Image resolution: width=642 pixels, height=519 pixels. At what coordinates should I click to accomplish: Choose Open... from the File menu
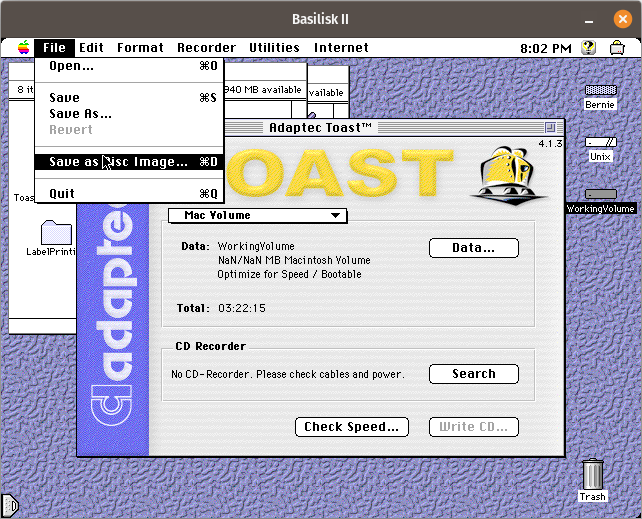tap(129, 66)
